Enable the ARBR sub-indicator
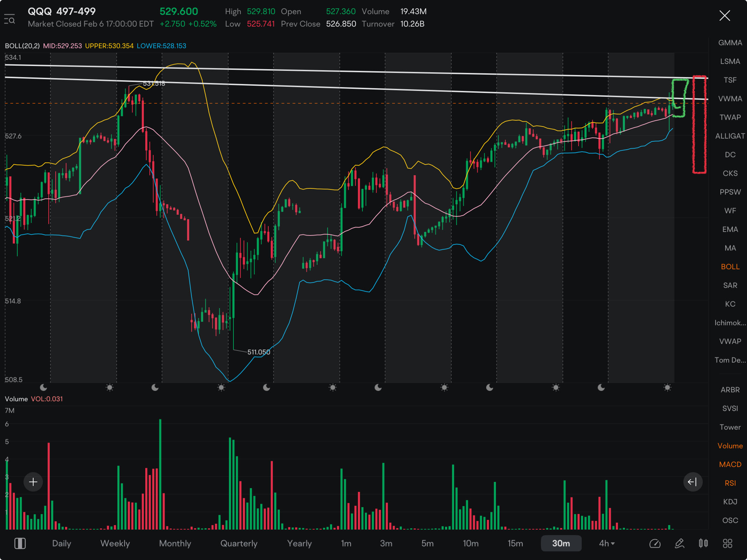The height and width of the screenshot is (560, 747). tap(730, 390)
